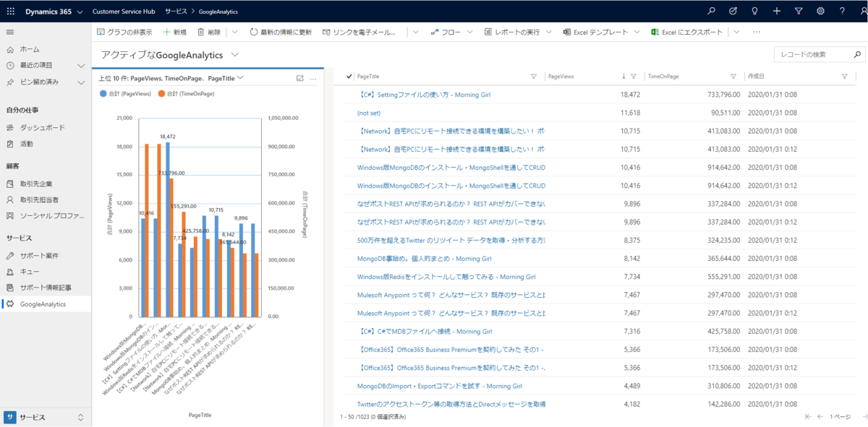Open the 削除 split dropdown arrow

point(234,32)
